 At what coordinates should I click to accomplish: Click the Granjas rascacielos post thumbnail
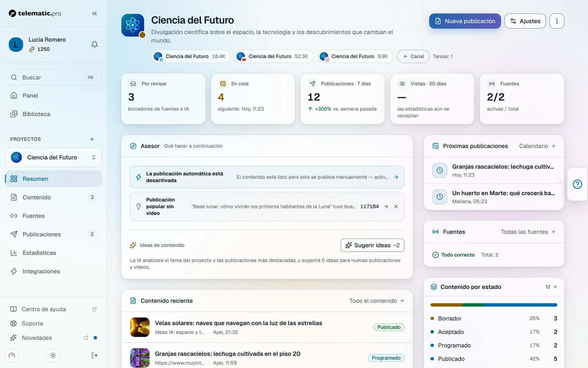(x=140, y=358)
